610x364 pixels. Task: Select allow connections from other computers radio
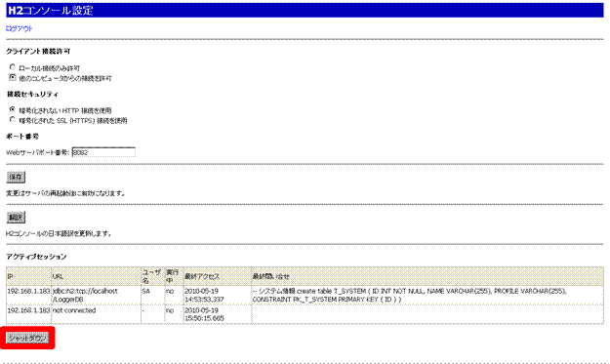coord(13,77)
